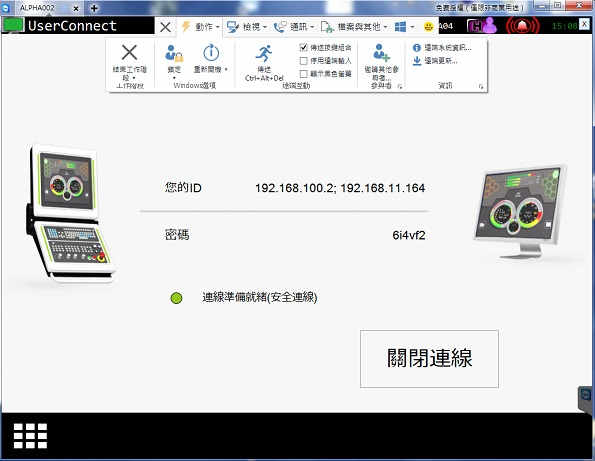Click the 15:08 clock display
This screenshot has width=595, height=461.
[x=564, y=26]
